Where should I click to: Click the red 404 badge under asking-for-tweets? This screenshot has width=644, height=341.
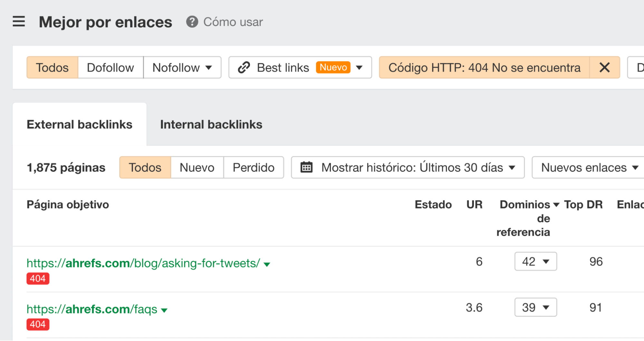pos(38,279)
